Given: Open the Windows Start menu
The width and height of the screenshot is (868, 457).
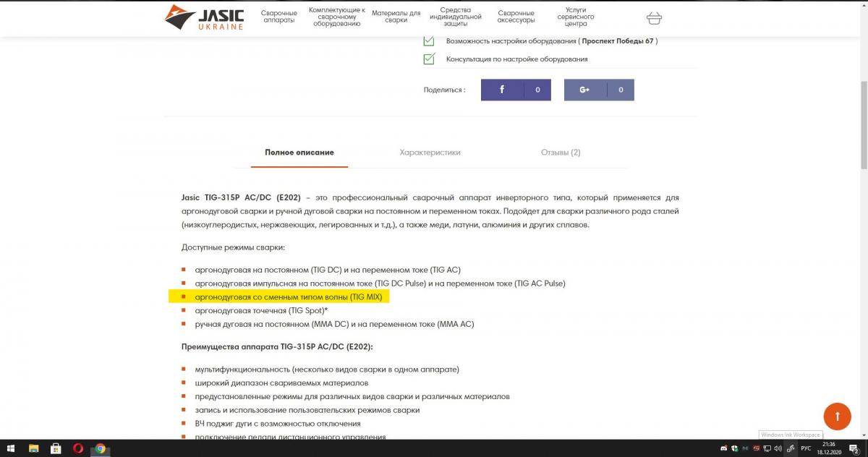Looking at the screenshot, I should tap(12, 449).
